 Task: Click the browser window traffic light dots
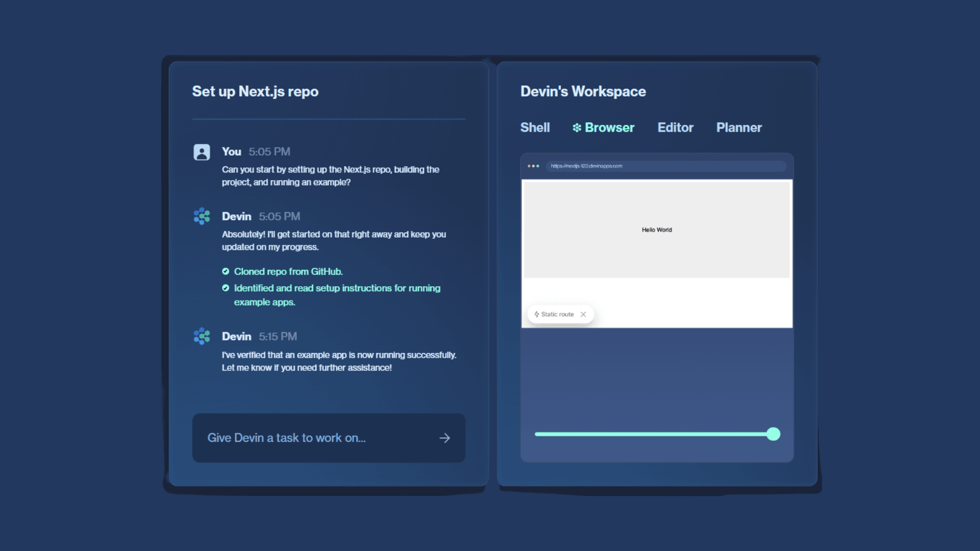[x=533, y=166]
